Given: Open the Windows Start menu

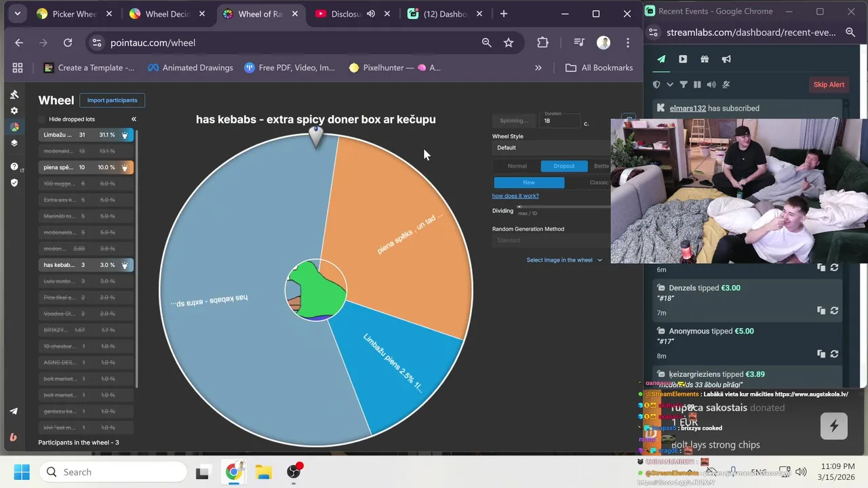Looking at the screenshot, I should pos(22,472).
